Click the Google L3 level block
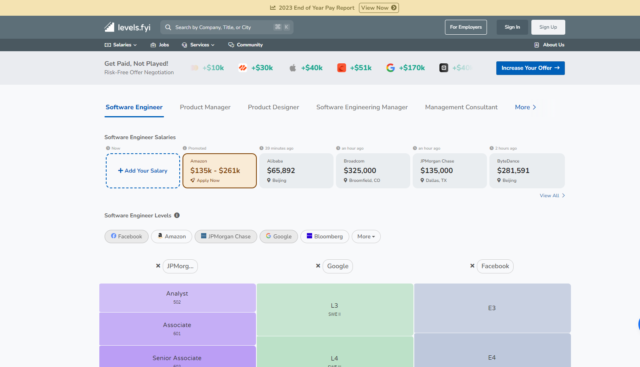The width and height of the screenshot is (640, 367). (x=335, y=310)
